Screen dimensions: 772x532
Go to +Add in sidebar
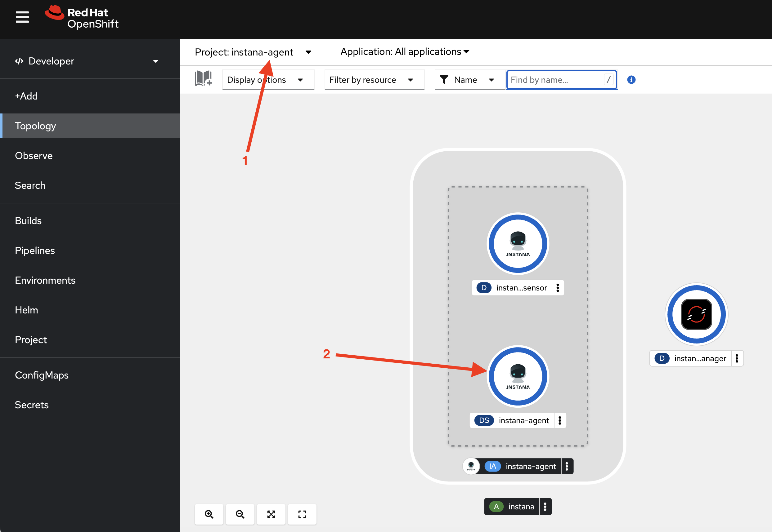(x=90, y=96)
